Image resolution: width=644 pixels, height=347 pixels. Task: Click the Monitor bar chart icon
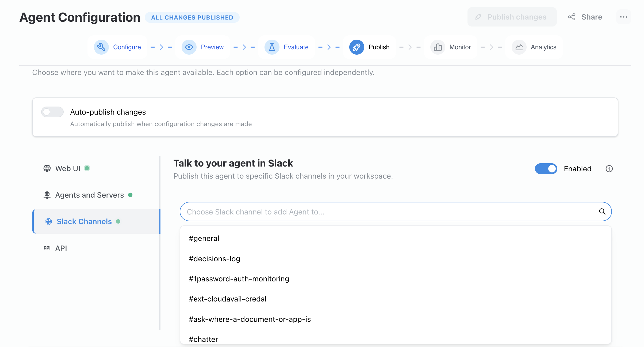(x=438, y=47)
